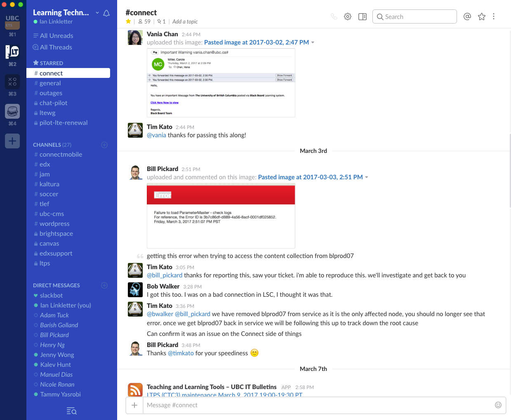Open Tim Kato's name at 3:05 PM
Viewport: 511px width, 420px height.
click(x=160, y=267)
